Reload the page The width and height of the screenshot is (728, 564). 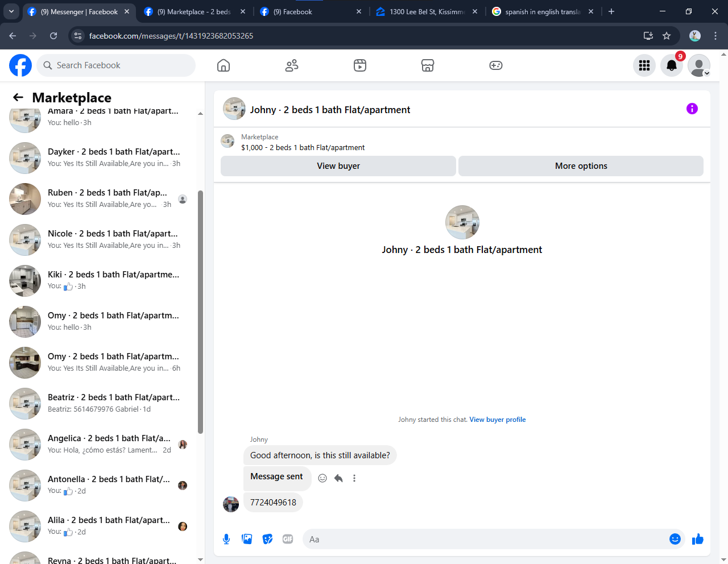pos(53,36)
